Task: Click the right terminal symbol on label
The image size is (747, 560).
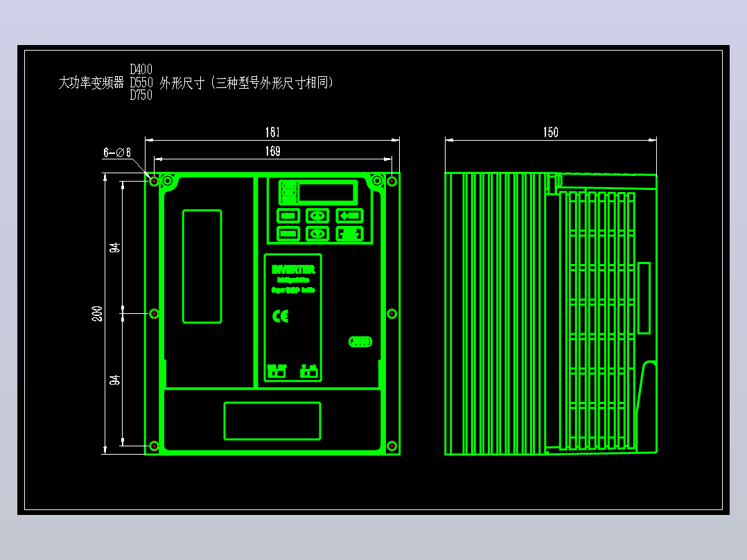Action: click(x=309, y=371)
